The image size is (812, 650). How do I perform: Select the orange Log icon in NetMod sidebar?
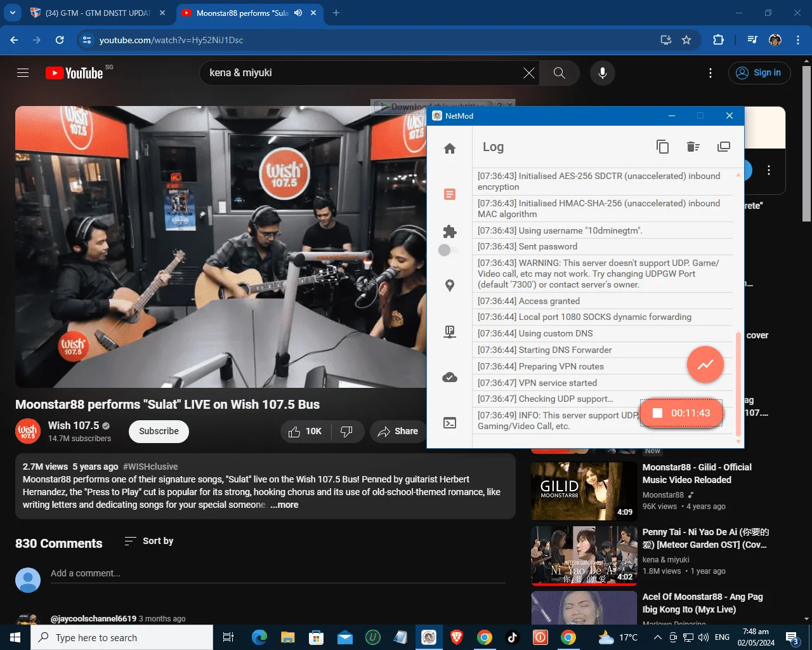(450, 194)
